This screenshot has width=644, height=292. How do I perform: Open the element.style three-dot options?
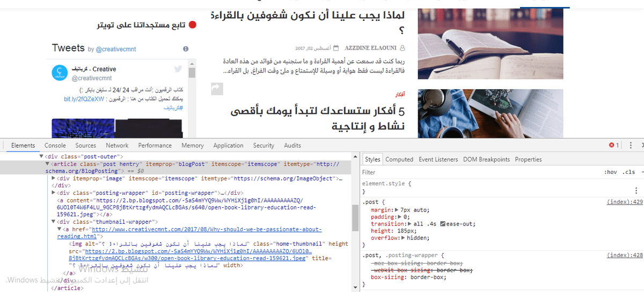(x=636, y=190)
